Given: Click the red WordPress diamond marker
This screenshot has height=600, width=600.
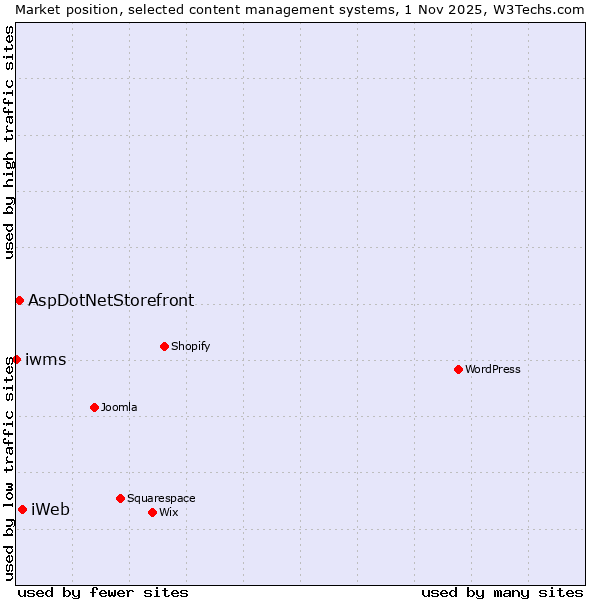Looking at the screenshot, I should [458, 369].
